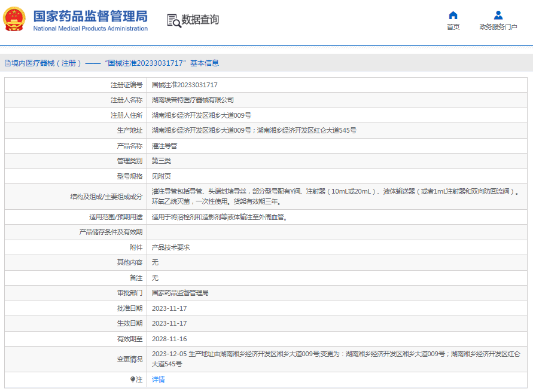533x392 pixels.
Task: Click the 批准日期 value 2023-11-17
Action: [169, 308]
